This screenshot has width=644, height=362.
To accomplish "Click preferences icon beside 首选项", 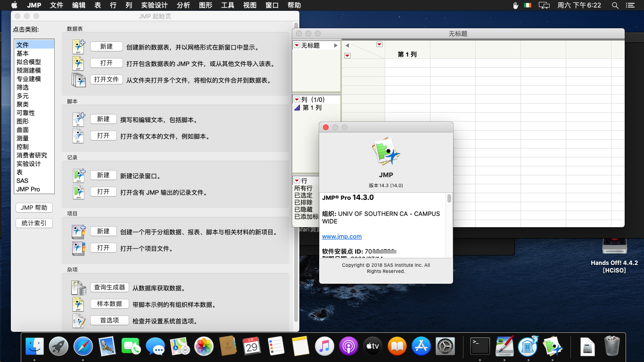I will point(78,321).
